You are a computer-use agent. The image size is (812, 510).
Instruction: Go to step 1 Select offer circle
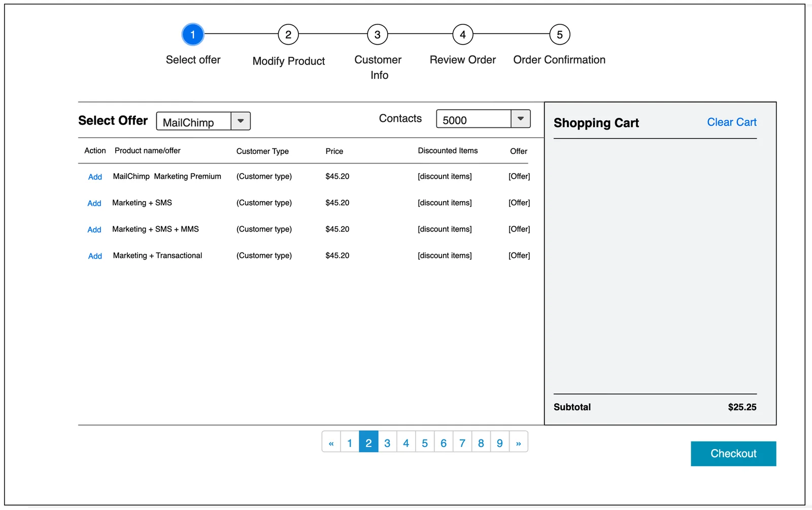point(193,35)
